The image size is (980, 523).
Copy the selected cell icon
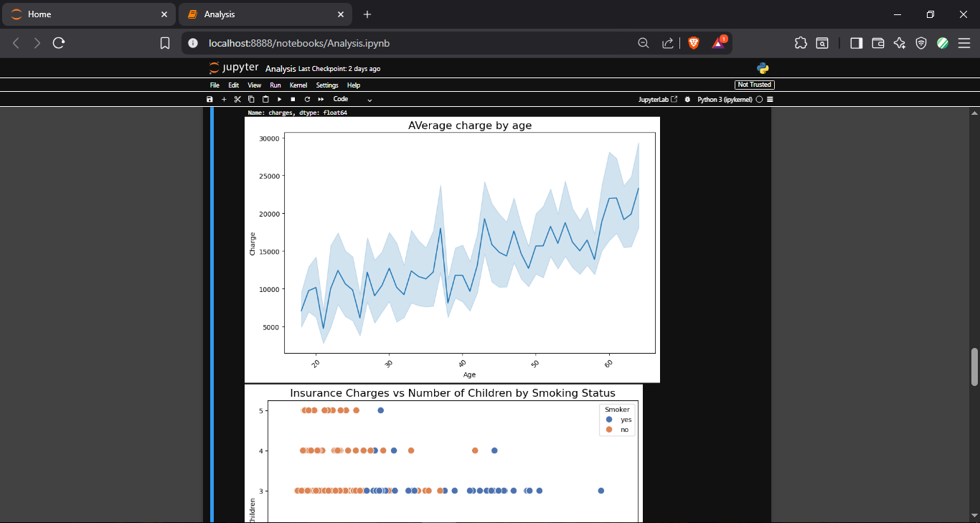click(251, 99)
